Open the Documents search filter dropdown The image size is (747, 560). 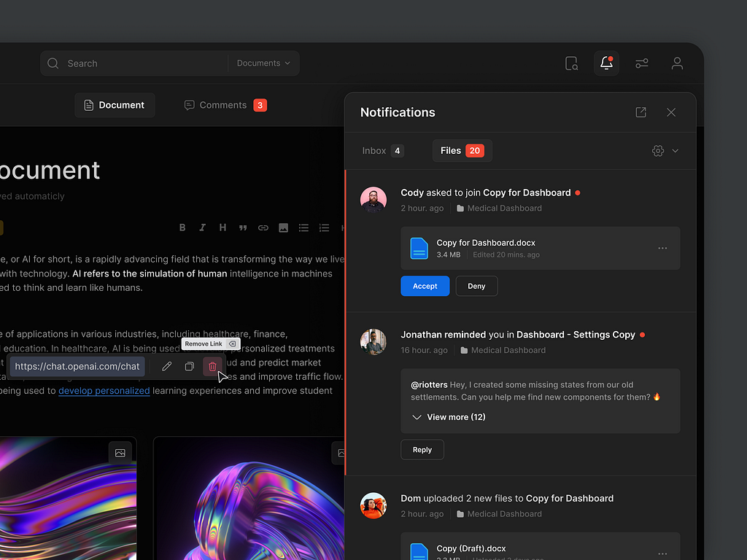263,63
